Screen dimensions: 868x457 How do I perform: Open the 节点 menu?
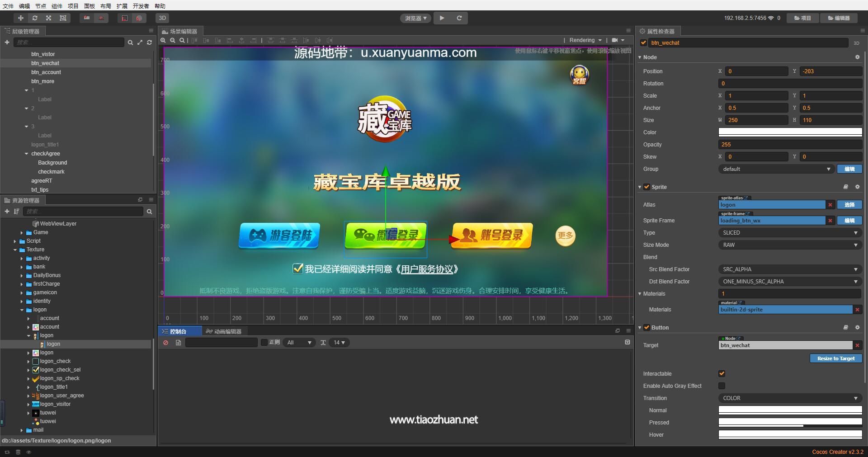[41, 6]
